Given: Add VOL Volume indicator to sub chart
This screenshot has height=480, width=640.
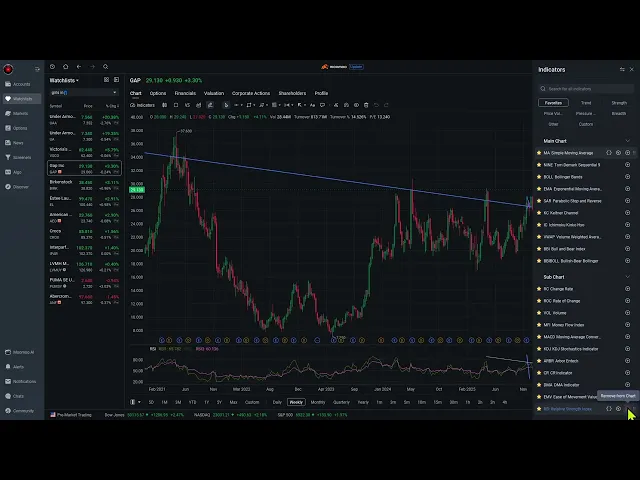Looking at the screenshot, I should [628, 313].
